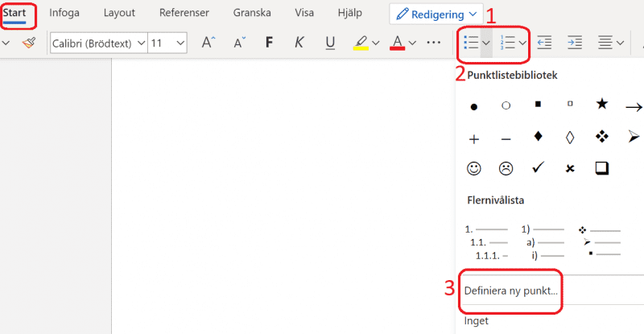Open the highlight color dropdown arrow
The width and height of the screenshot is (644, 334).
click(x=375, y=43)
